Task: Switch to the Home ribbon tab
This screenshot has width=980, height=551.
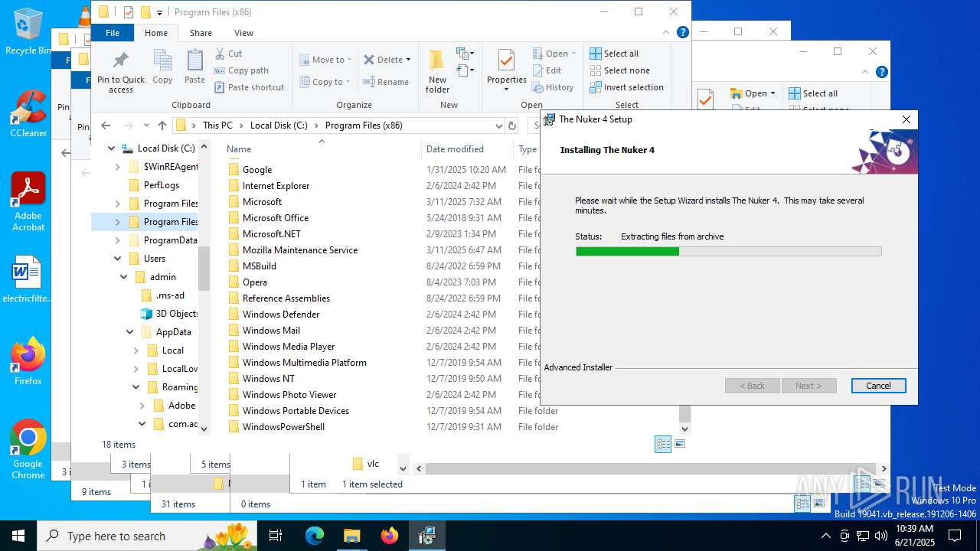Action: (x=156, y=33)
